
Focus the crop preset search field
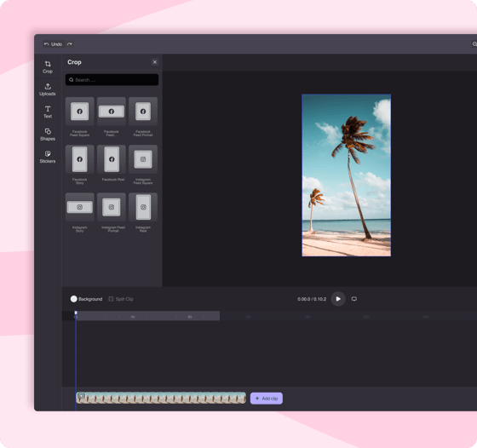(x=112, y=80)
